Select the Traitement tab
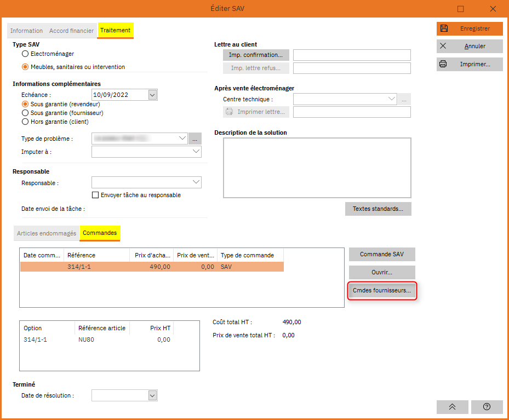Image resolution: width=509 pixels, height=420 pixels. tap(115, 31)
